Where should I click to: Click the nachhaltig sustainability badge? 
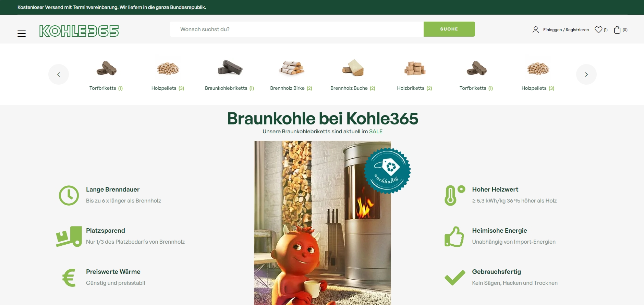pos(387,171)
